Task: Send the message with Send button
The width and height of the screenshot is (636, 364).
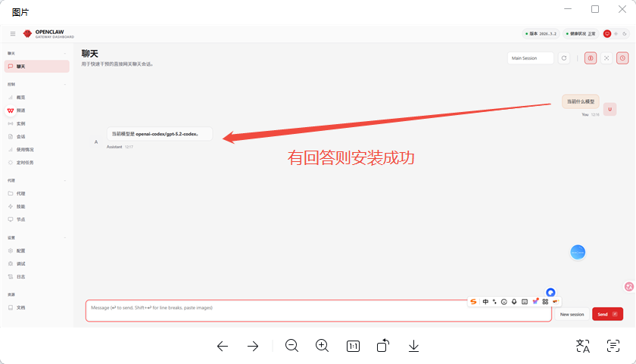Action: [x=607, y=314]
